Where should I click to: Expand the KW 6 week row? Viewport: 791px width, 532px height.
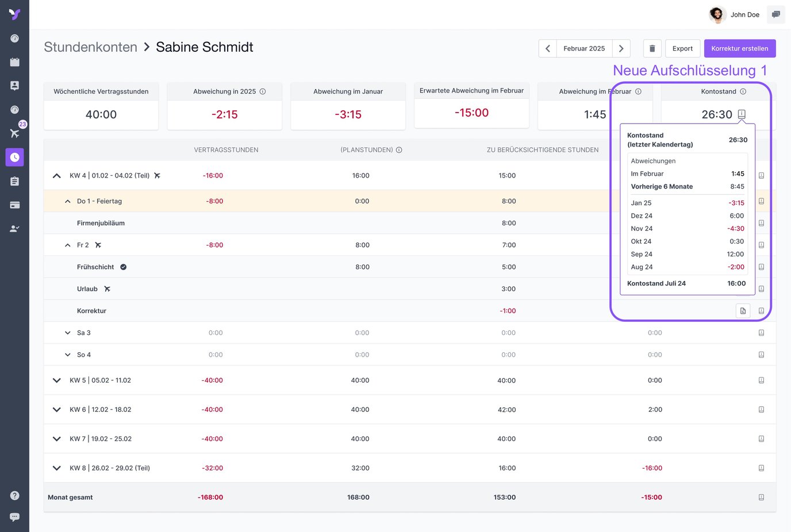click(x=56, y=410)
